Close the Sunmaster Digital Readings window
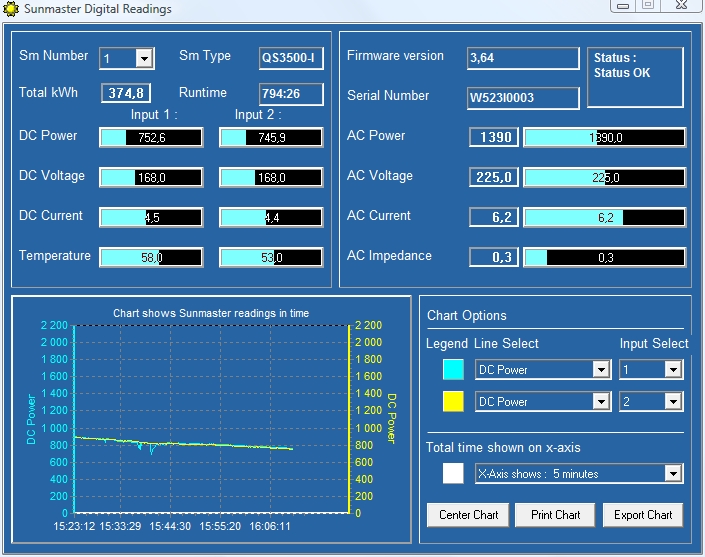Viewport: 705px width, 557px height. click(x=682, y=5)
